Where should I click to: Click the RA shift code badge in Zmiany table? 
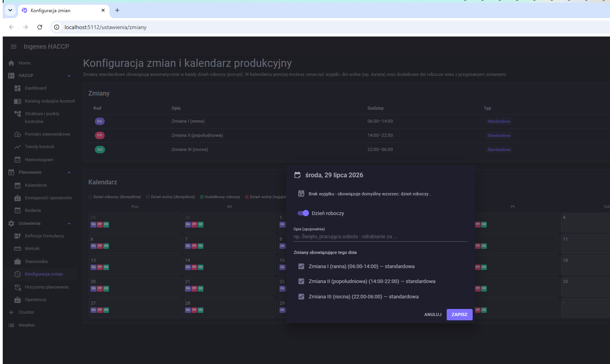(100, 121)
